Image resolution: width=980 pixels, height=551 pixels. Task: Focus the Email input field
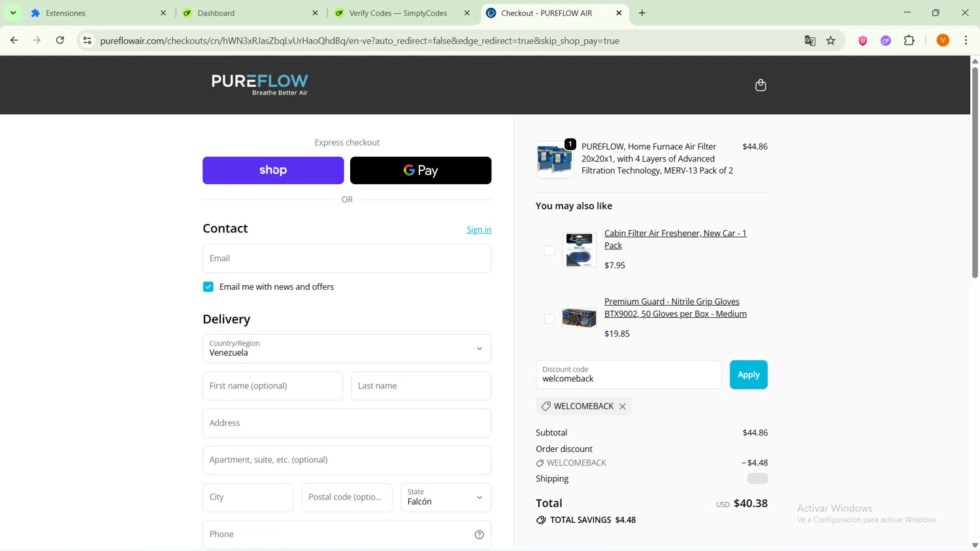pyautogui.click(x=347, y=259)
